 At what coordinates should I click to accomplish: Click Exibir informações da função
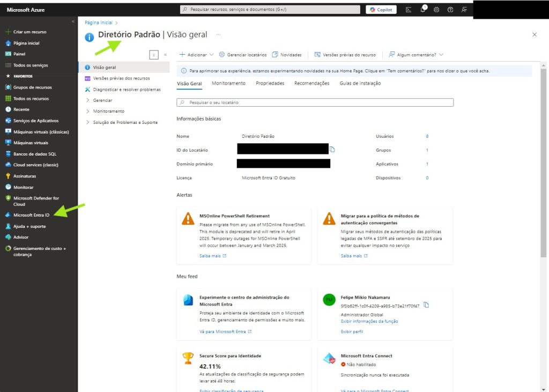pyautogui.click(x=369, y=321)
